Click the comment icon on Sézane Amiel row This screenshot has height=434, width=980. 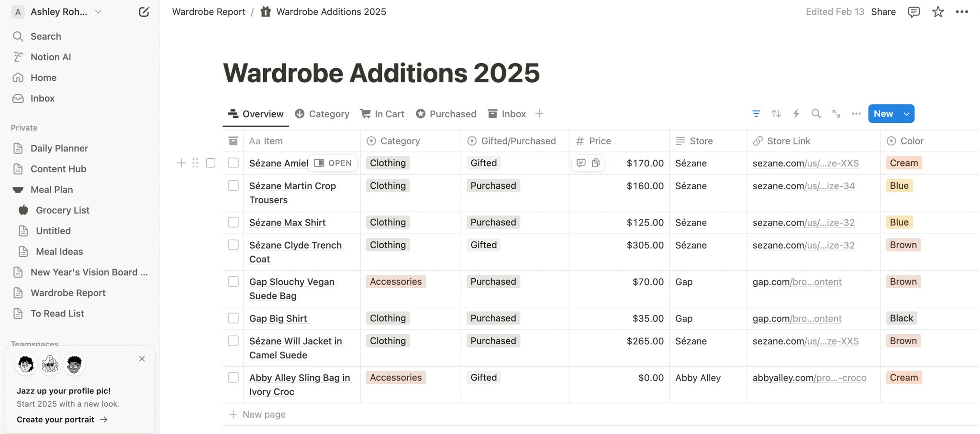581,163
